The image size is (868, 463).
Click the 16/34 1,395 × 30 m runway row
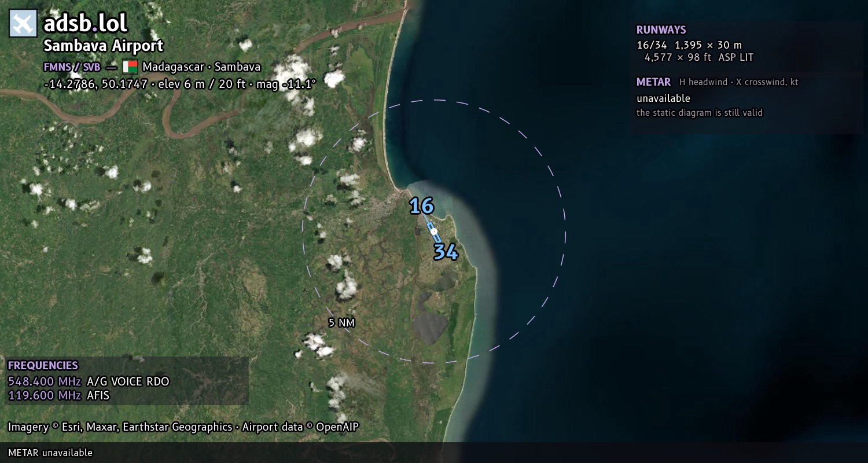pos(689,45)
